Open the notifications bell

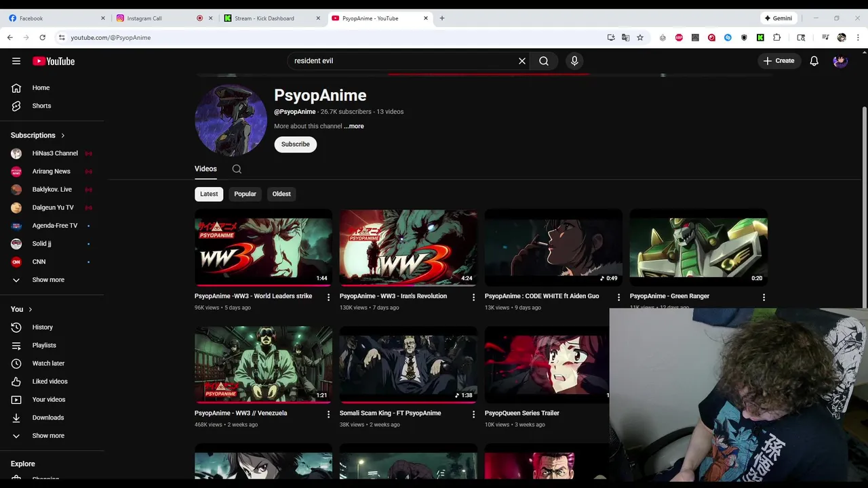[814, 61]
